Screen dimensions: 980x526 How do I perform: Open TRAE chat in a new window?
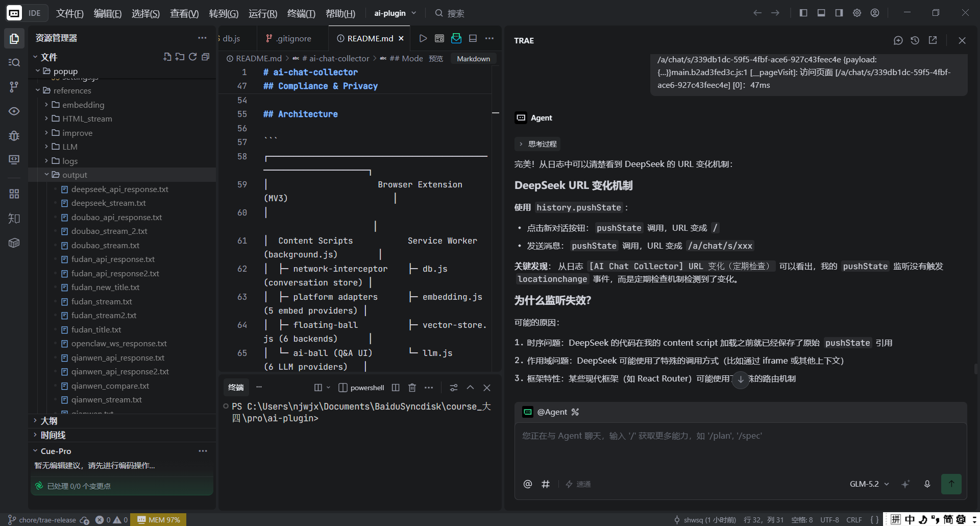[x=933, y=40]
